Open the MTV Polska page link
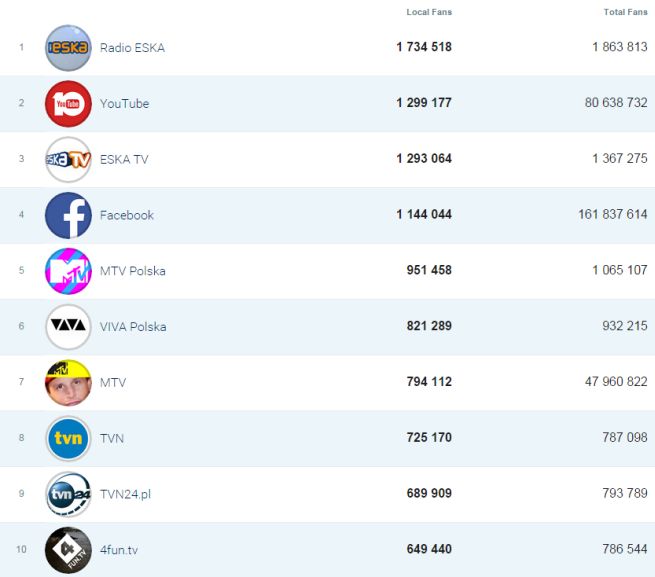The height and width of the screenshot is (577, 655). (133, 271)
